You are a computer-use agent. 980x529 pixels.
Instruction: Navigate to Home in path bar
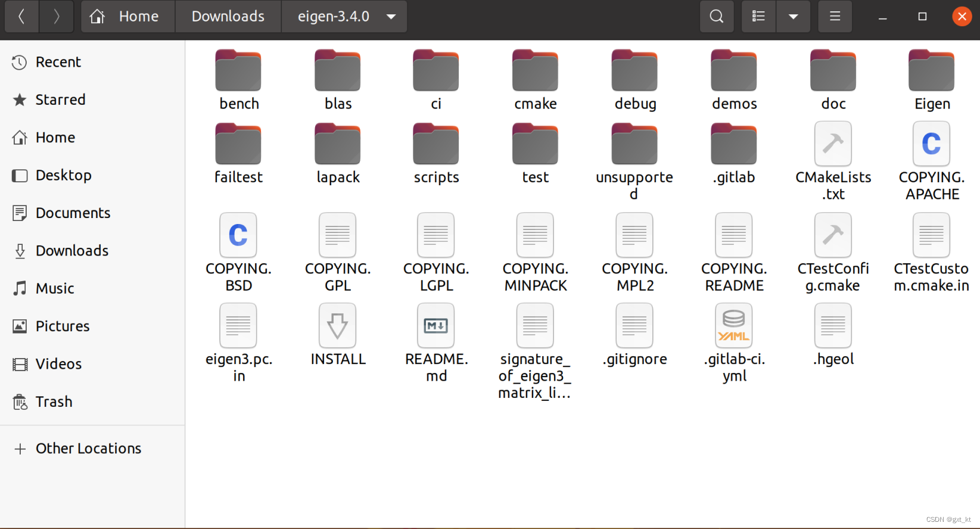point(127,16)
